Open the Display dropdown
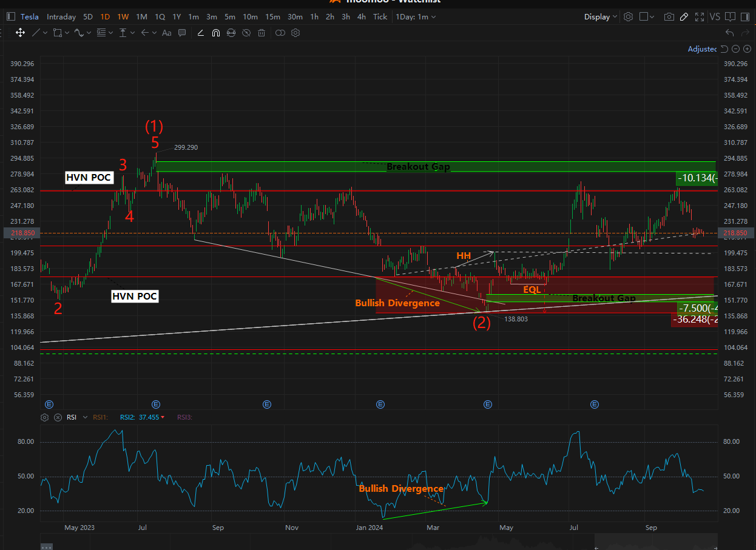The height and width of the screenshot is (550, 756). click(601, 17)
